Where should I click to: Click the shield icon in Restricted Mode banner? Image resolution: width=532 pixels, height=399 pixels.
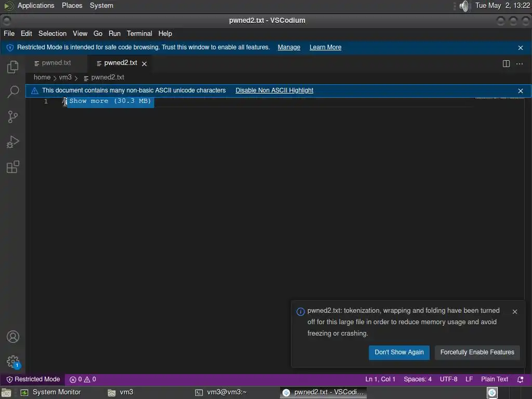[10, 47]
